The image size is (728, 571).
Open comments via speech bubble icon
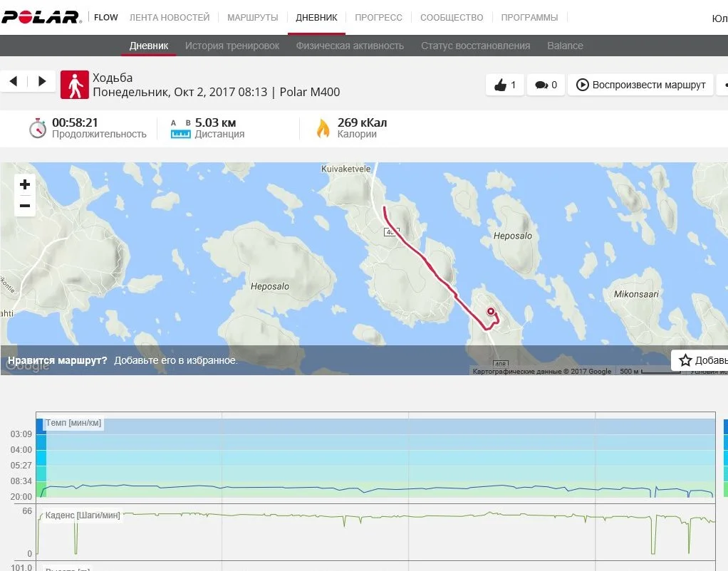point(546,85)
